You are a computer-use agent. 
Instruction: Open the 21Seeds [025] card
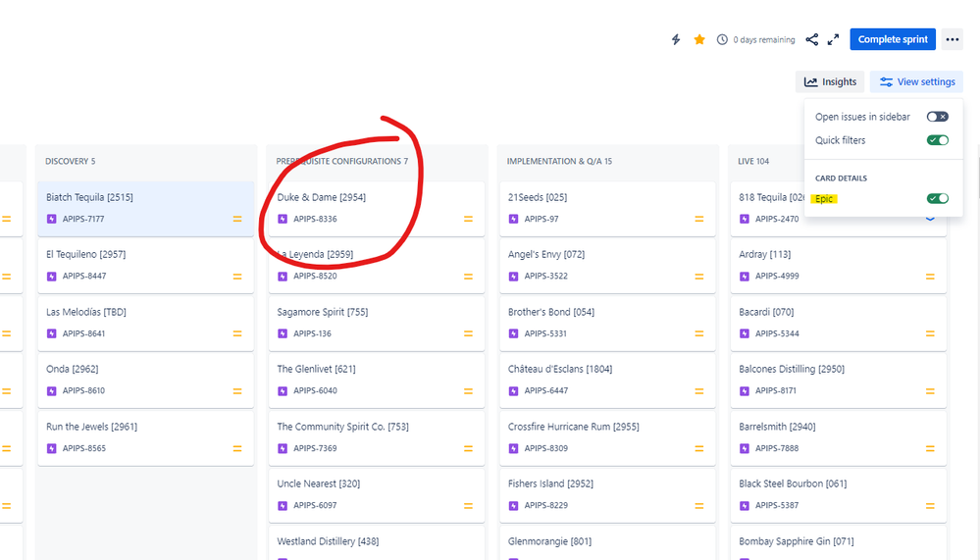tap(607, 209)
